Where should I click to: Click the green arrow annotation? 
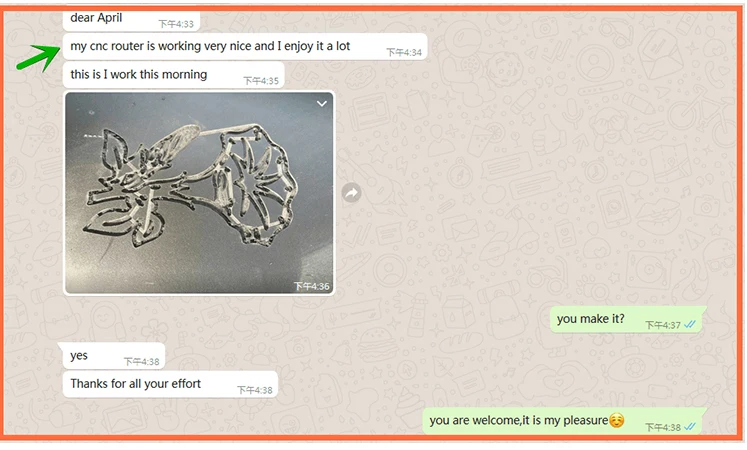tap(39, 57)
